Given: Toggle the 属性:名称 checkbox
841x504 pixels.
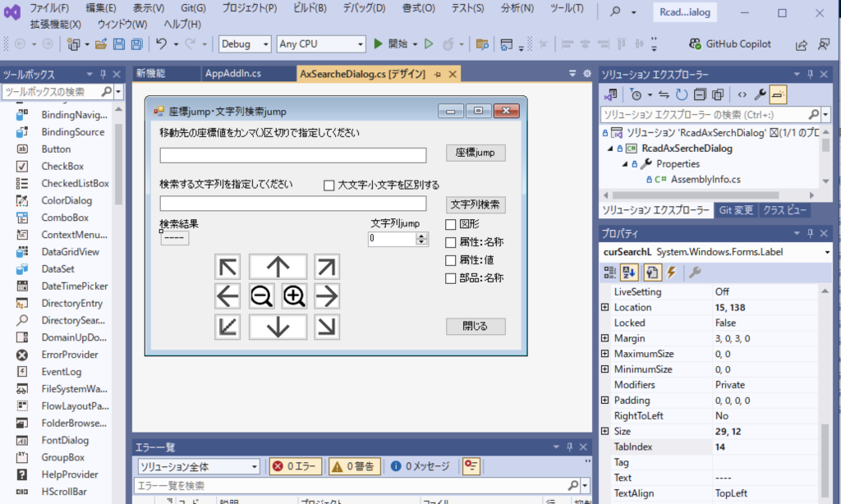Looking at the screenshot, I should tap(451, 242).
